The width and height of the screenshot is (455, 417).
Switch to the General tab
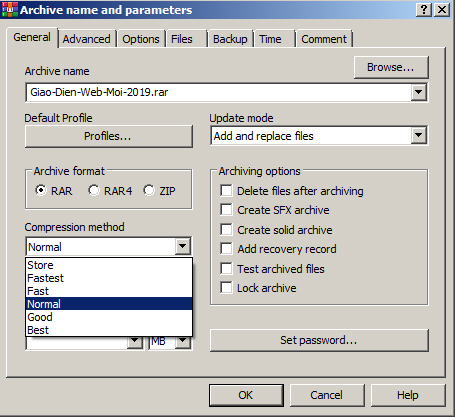coord(32,37)
